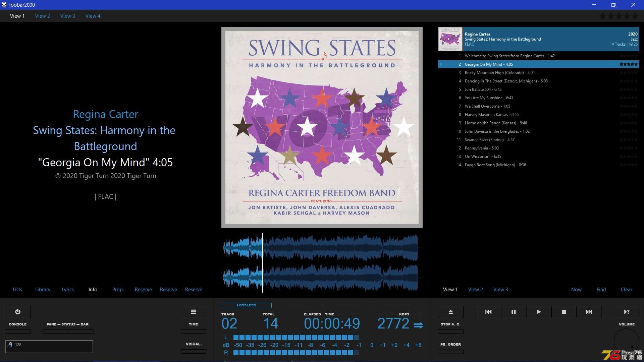644x362 pixels.
Task: Switch playlist pane to View 2
Action: [476, 290]
